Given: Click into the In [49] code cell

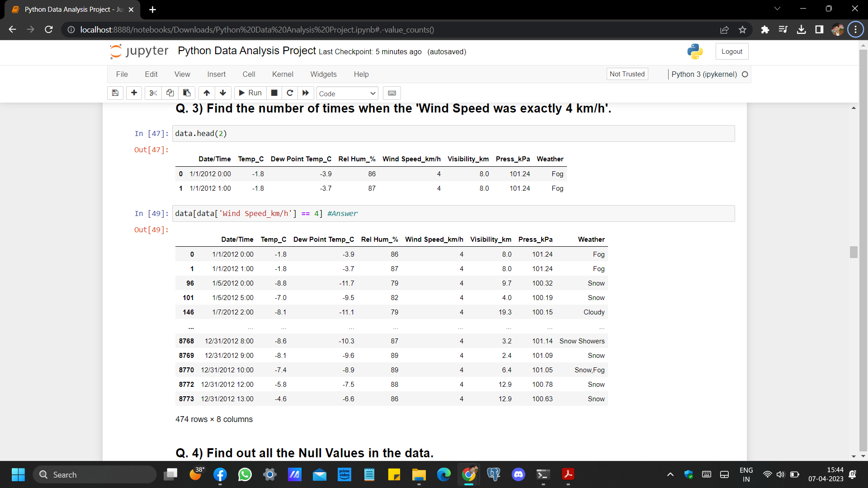Looking at the screenshot, I should [x=452, y=214].
